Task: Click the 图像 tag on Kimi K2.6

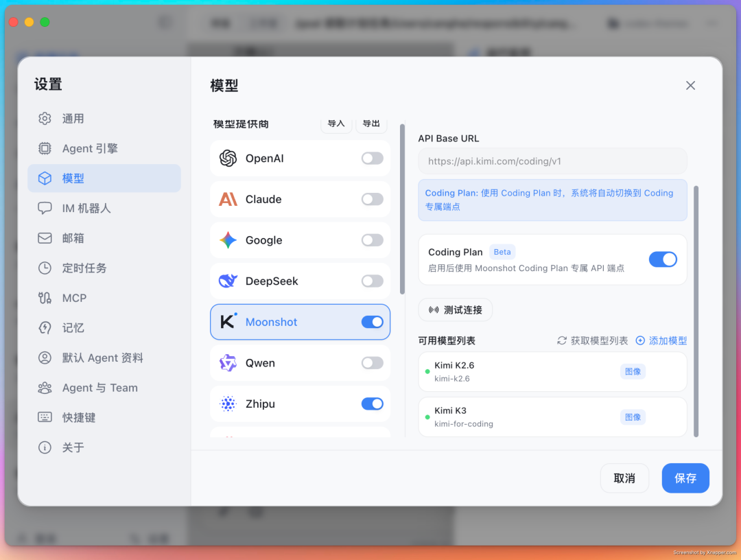Action: pyautogui.click(x=633, y=371)
